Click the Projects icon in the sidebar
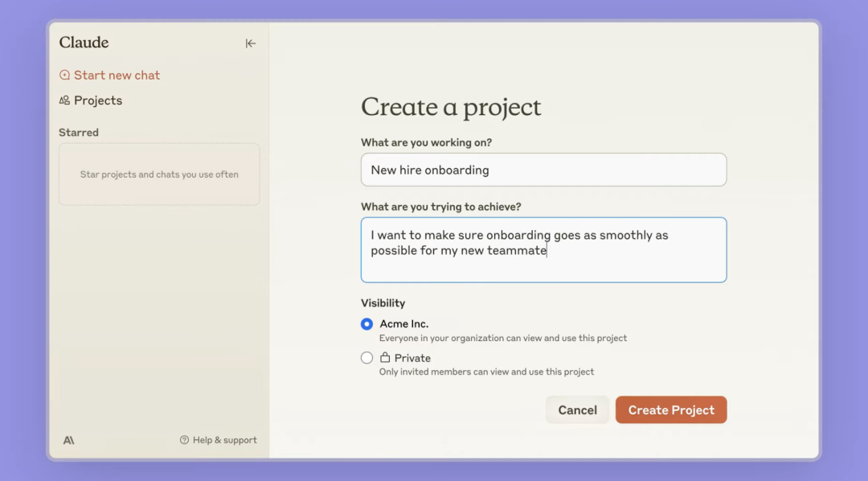Image resolution: width=868 pixels, height=481 pixels. click(x=64, y=101)
